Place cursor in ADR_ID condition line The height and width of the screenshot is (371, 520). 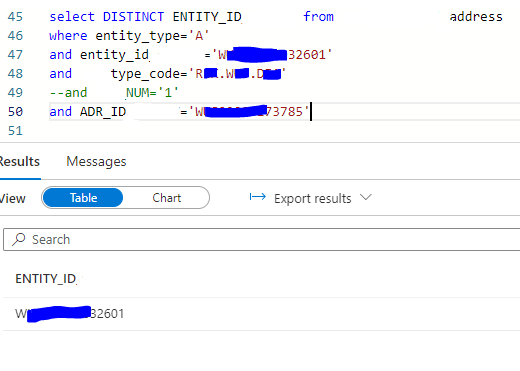click(179, 112)
